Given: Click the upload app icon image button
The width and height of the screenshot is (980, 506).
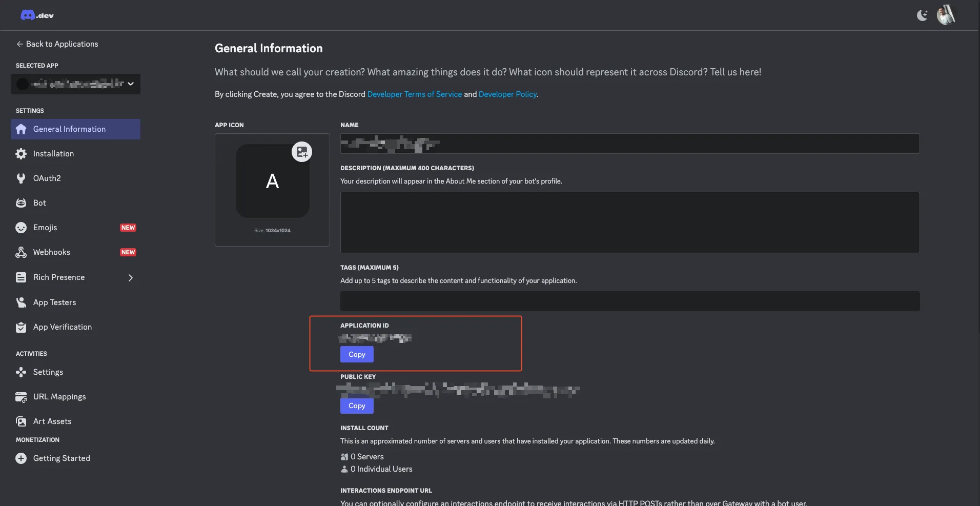Looking at the screenshot, I should coord(302,152).
